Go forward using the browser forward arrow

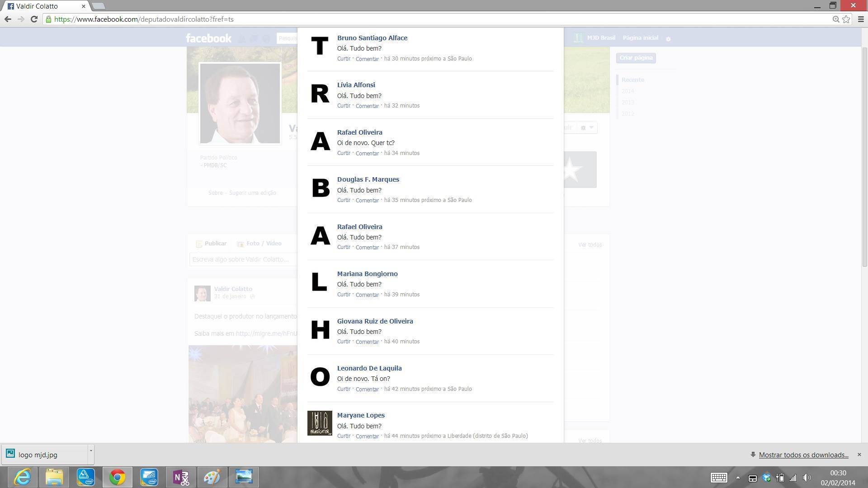click(21, 19)
